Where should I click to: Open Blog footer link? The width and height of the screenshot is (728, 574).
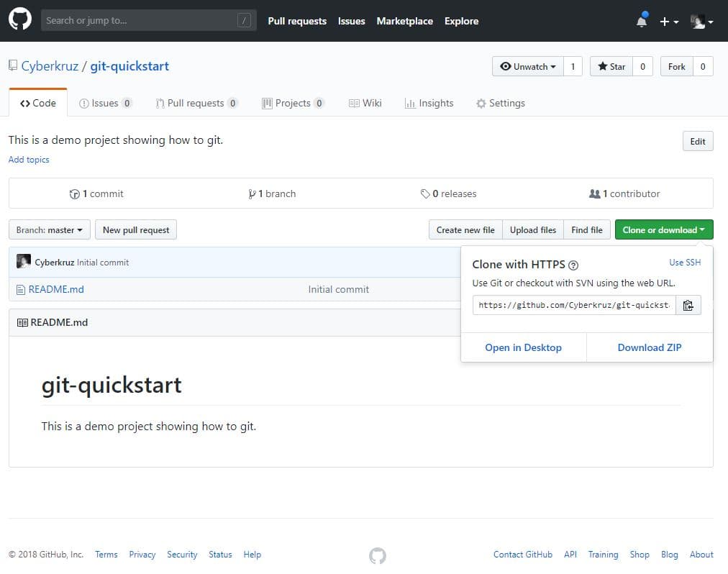click(669, 554)
